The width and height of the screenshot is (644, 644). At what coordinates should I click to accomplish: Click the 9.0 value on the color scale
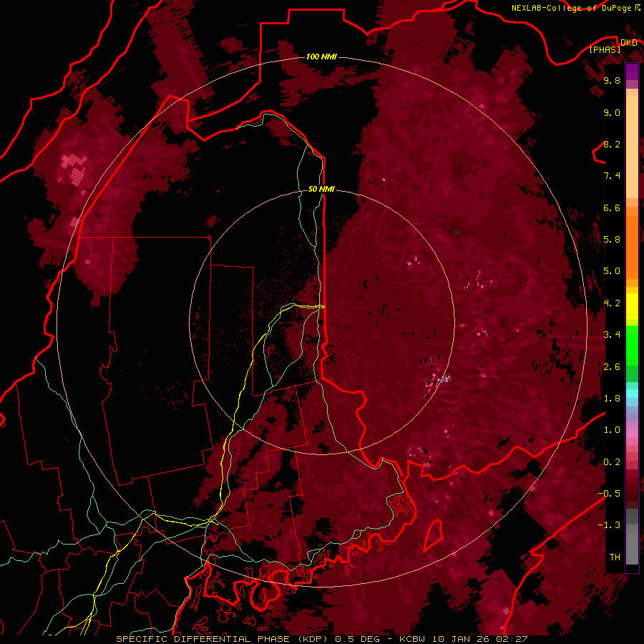tap(612, 112)
